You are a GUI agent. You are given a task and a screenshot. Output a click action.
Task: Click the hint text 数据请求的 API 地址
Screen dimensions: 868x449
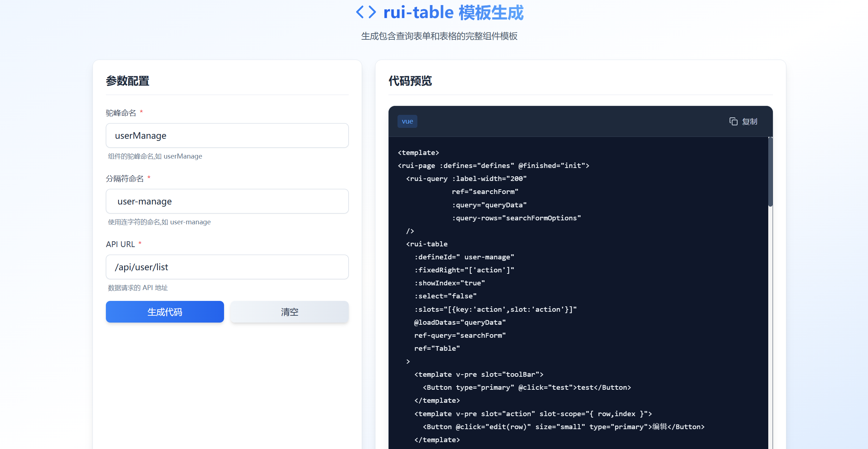(x=138, y=288)
